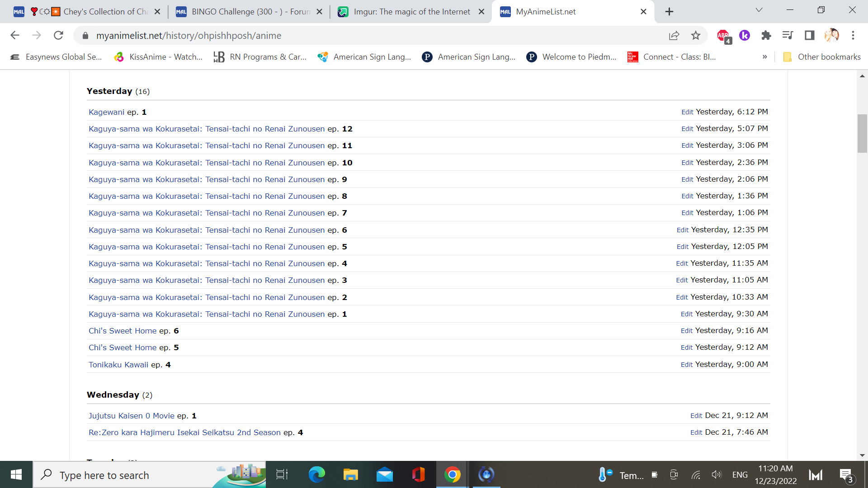Open Extensions puzzle piece menu
868x488 pixels.
766,35
